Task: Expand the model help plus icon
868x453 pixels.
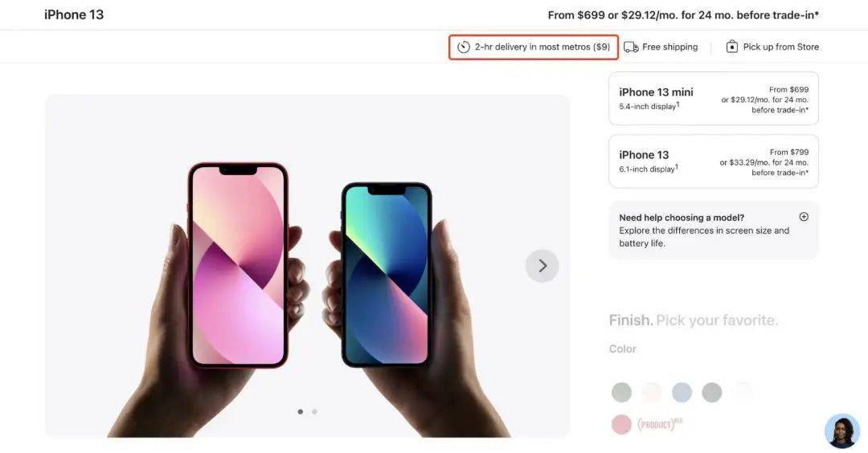Action: pyautogui.click(x=804, y=217)
